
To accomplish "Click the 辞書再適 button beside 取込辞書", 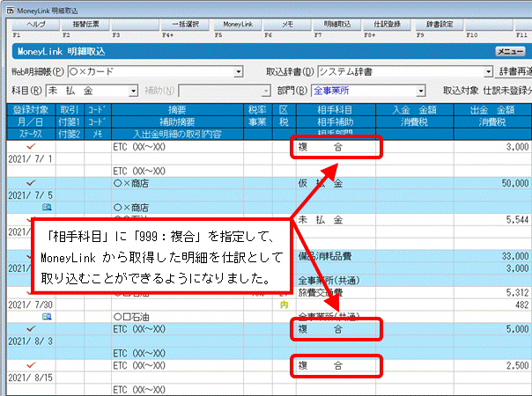I will 515,71.
